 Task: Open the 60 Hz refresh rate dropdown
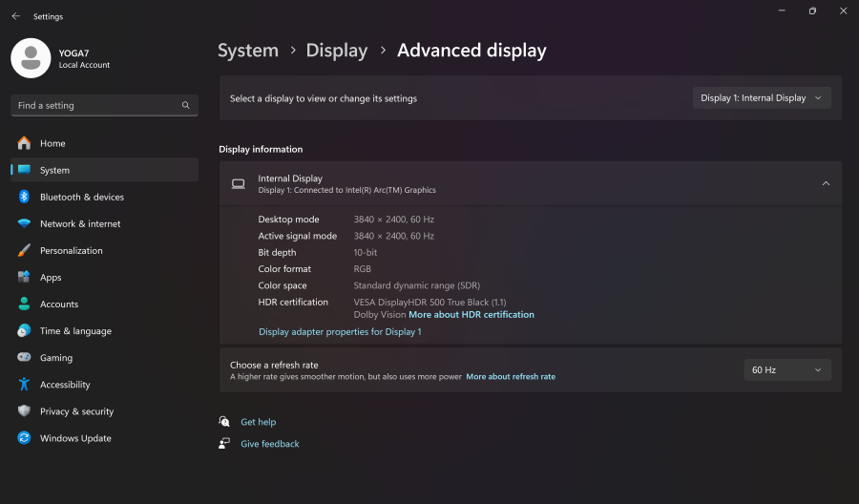click(786, 370)
